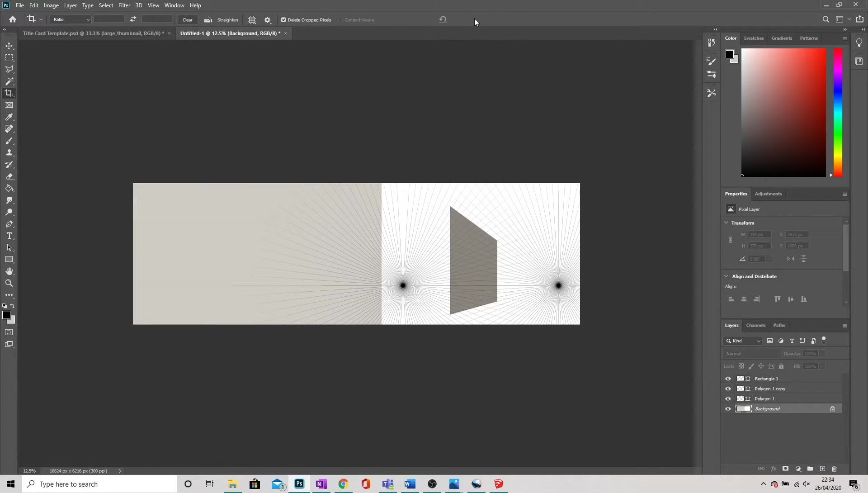Screen dimensions: 868x493
Task: Select the Magic Wand tool
Action: click(x=9, y=81)
